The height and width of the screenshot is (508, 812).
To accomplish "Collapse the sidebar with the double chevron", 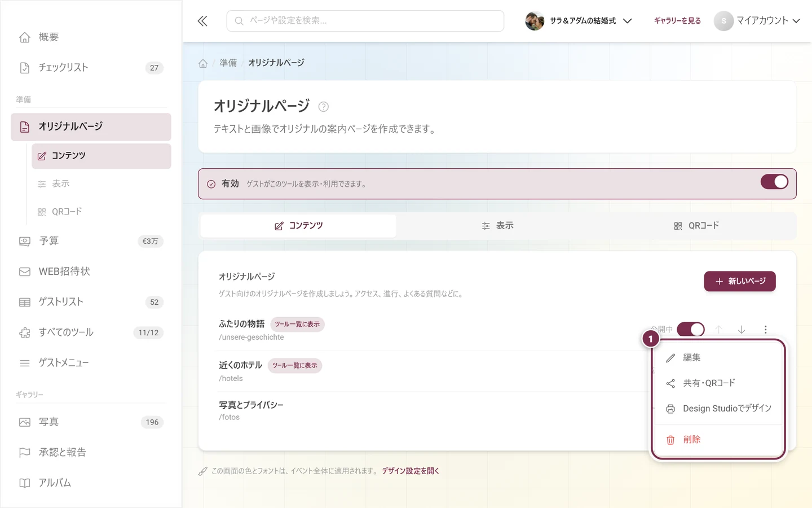I will (x=202, y=21).
